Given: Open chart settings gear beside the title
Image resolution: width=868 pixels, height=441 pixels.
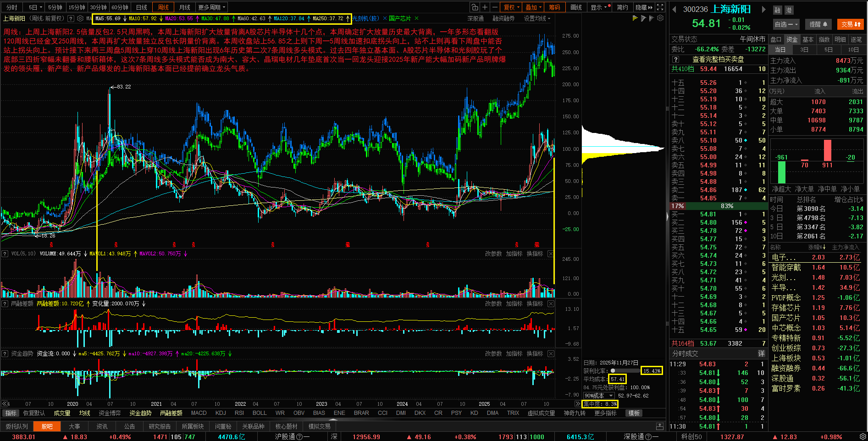Looking at the screenshot, I should (x=80, y=19).
